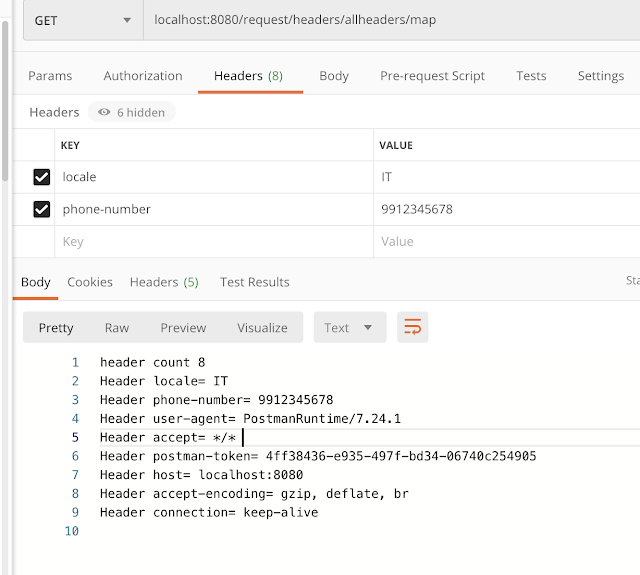Open the Settings tab
Viewport: 640px width, 575px height.
(x=601, y=76)
